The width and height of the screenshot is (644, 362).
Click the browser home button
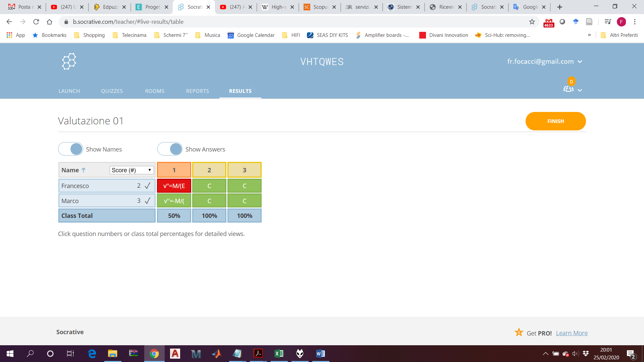click(49, 22)
